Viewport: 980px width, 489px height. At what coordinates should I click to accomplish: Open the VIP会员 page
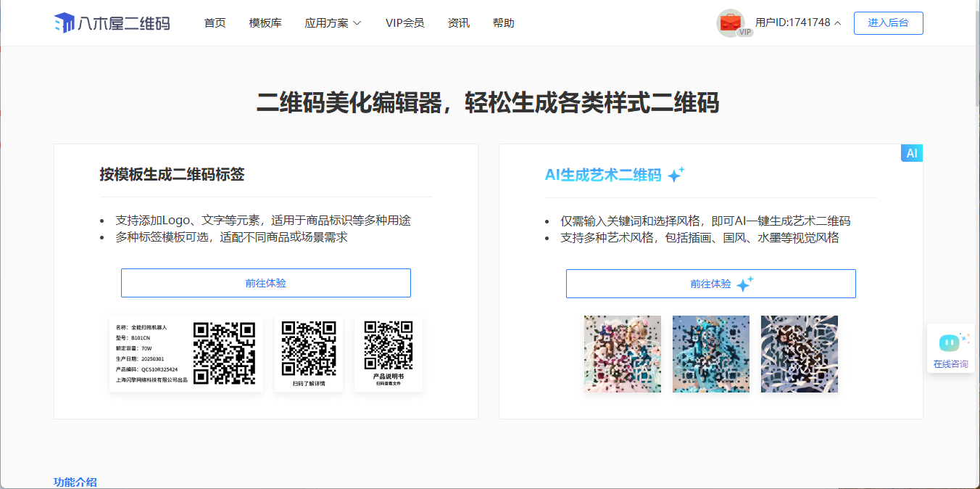tap(404, 23)
